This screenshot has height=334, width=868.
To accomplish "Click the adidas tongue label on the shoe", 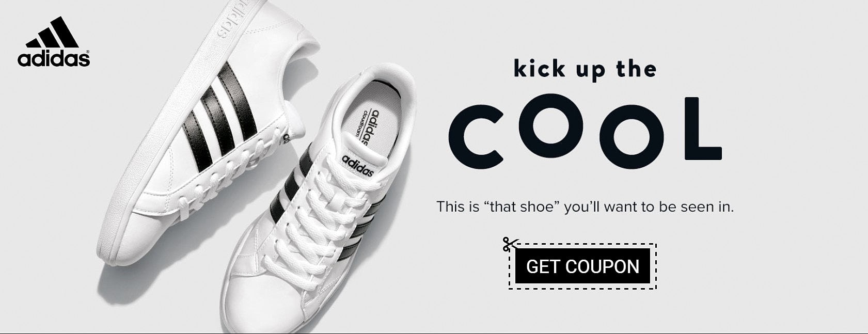I will [x=357, y=165].
